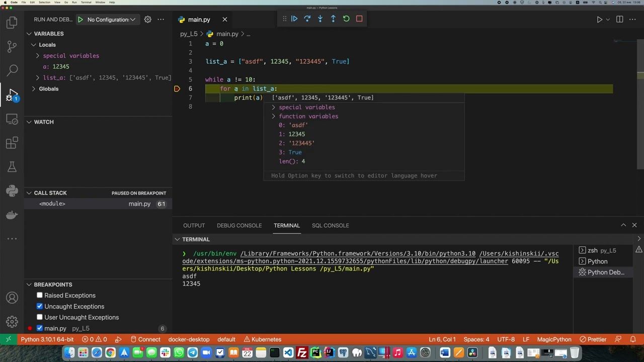This screenshot has width=644, height=362.
Task: Toggle Raised Exceptions breakpoint
Action: click(x=40, y=295)
